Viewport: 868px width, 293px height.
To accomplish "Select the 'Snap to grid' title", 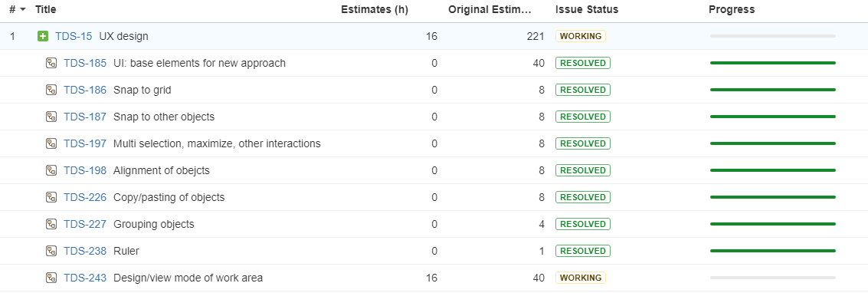I will pyautogui.click(x=142, y=90).
